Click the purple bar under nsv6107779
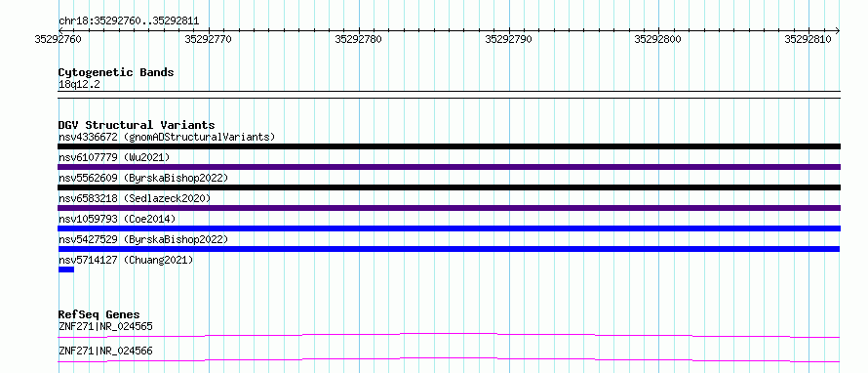Screen dimensions: 868x373 click(449, 167)
